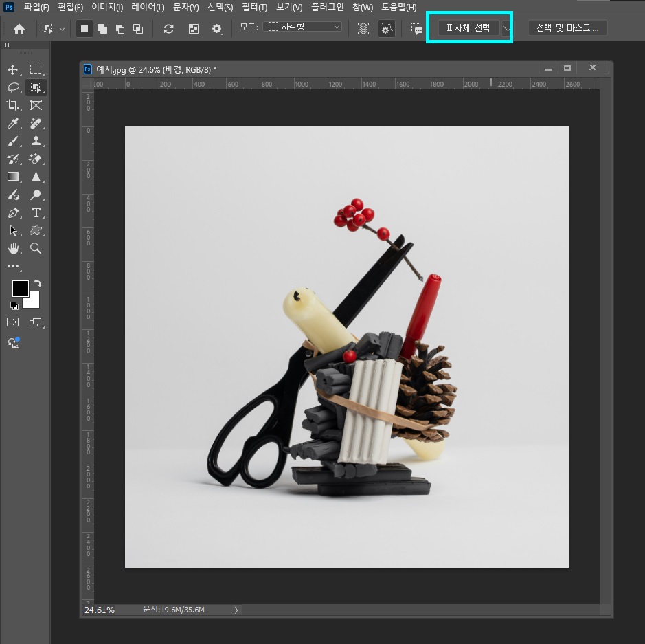Expand the status bar info arrow

[x=236, y=610]
